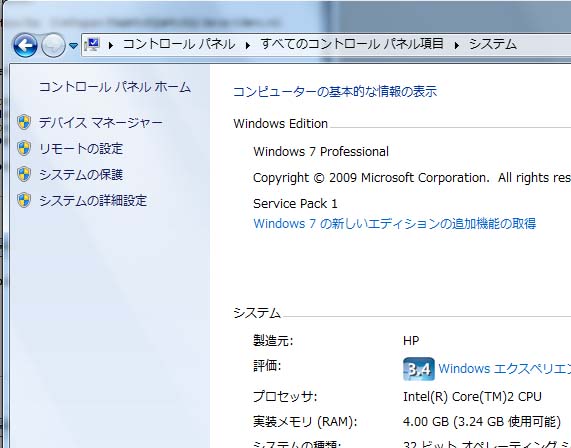
Task: Click 実装メモリ (RAM): label
Action: pos(305,422)
